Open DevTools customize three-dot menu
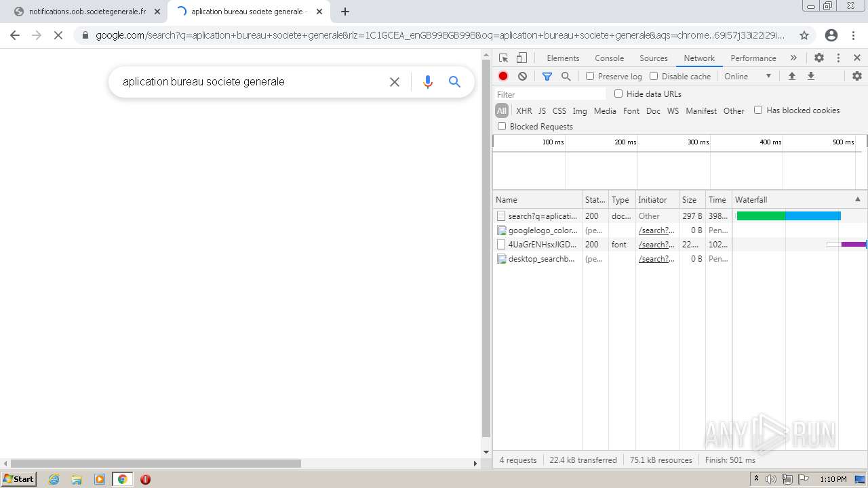Image resolution: width=868 pixels, height=488 pixels. click(x=838, y=58)
